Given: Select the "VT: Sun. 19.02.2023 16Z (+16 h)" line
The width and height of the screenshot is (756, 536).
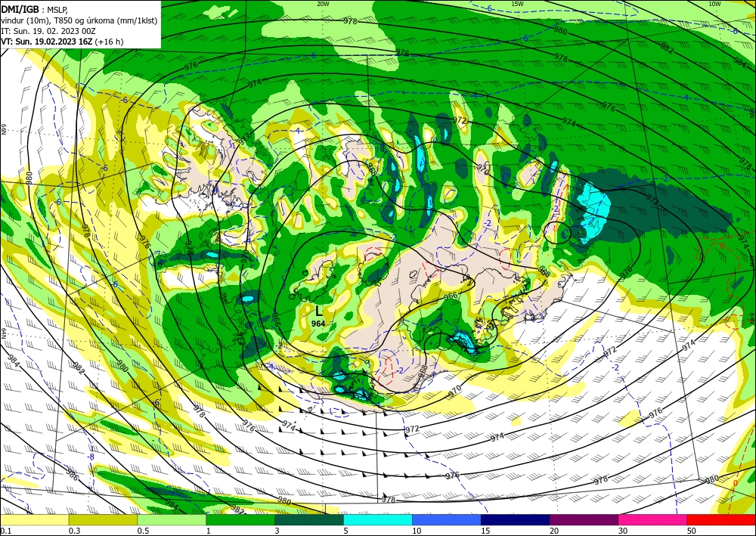Looking at the screenshot, I should [x=62, y=42].
